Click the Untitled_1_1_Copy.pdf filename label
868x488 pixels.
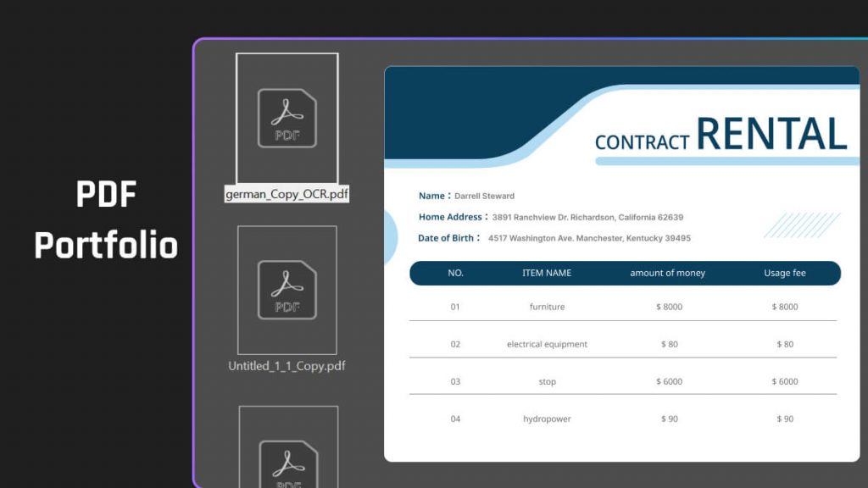[x=288, y=366]
